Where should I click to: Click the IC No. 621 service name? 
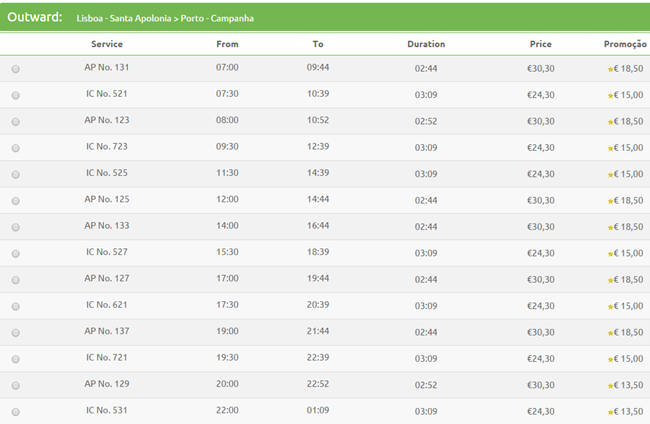[x=107, y=305]
